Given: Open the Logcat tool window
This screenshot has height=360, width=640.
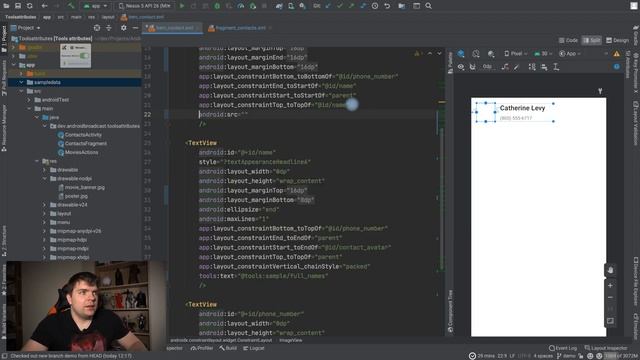Looking at the screenshot, I should (x=254, y=348).
